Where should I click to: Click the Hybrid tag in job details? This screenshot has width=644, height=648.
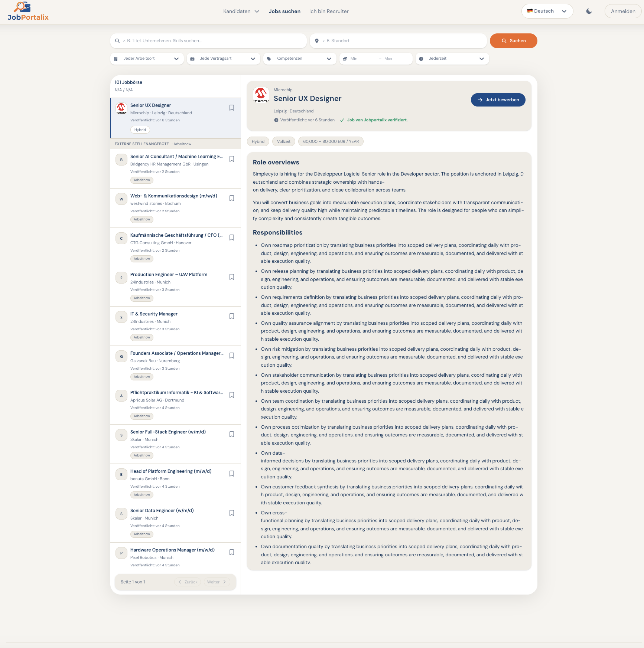tap(258, 141)
